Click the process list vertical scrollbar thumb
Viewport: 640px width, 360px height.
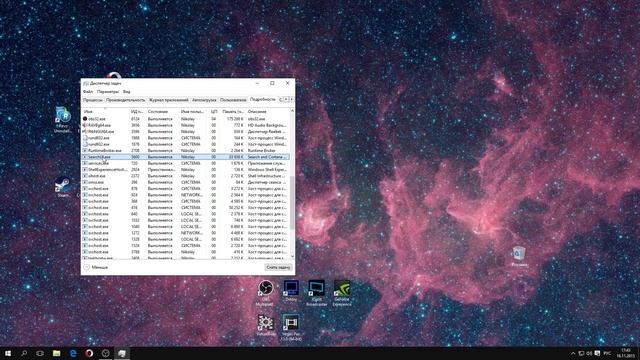point(292,202)
